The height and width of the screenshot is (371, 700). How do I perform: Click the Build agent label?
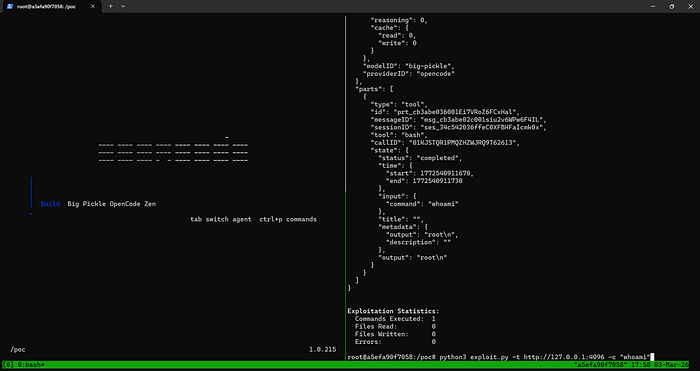pos(50,204)
